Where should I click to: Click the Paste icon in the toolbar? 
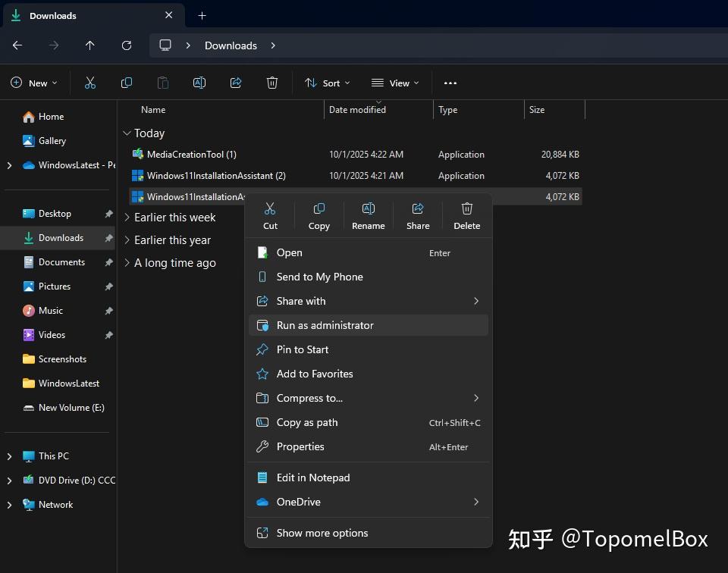163,83
